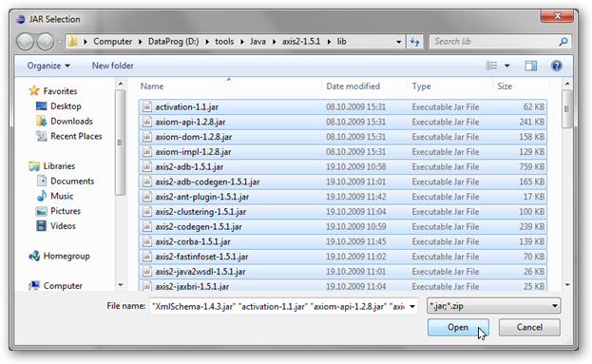The image size is (592, 364).
Task: Click the Music library icon
Action: tap(41, 196)
